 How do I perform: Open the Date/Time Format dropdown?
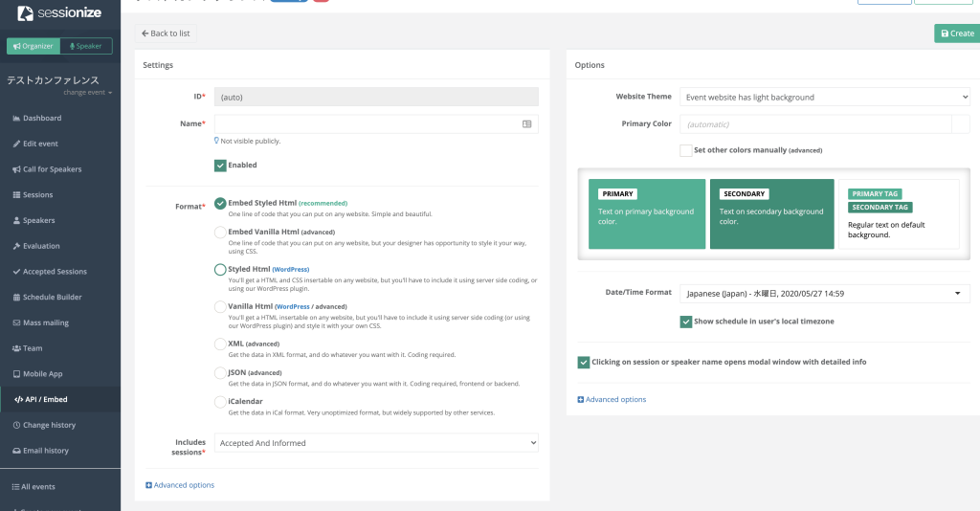click(824, 294)
